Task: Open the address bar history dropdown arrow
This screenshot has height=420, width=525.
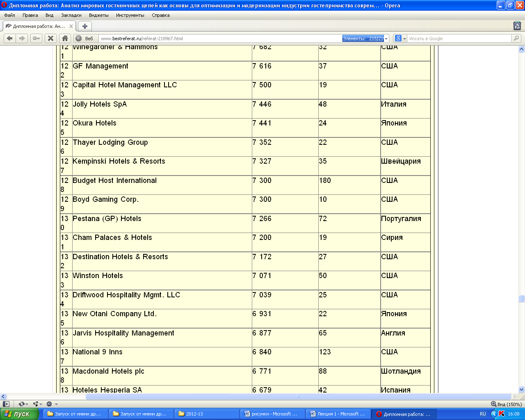Action: [386, 39]
